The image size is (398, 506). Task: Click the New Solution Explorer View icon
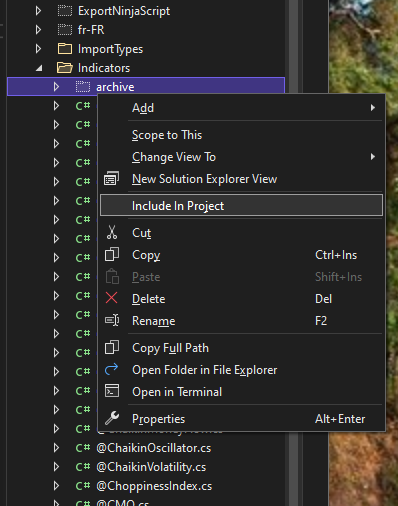pyautogui.click(x=111, y=179)
